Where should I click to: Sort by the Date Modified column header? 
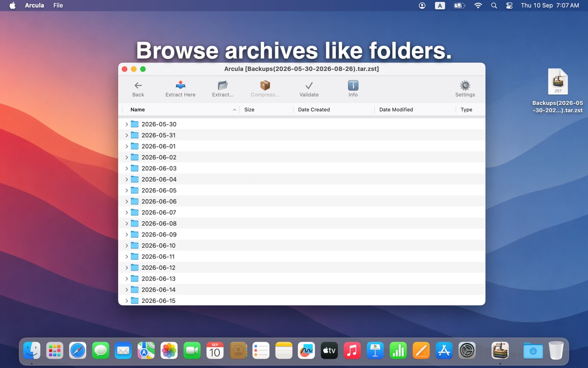point(415,109)
